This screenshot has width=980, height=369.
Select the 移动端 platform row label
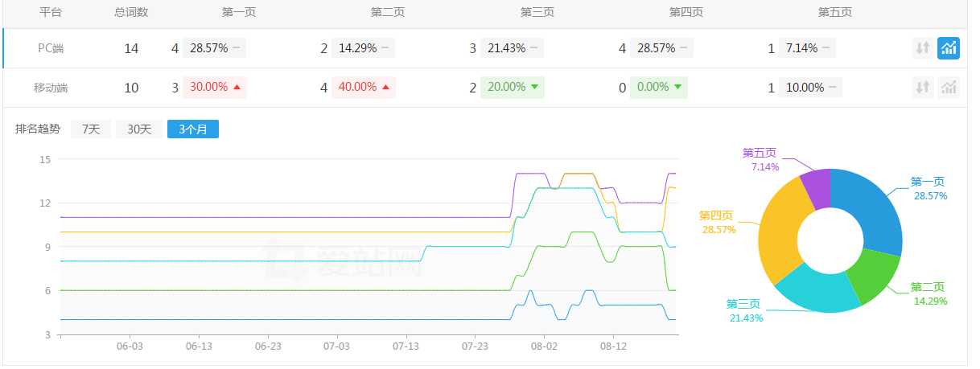(x=51, y=88)
